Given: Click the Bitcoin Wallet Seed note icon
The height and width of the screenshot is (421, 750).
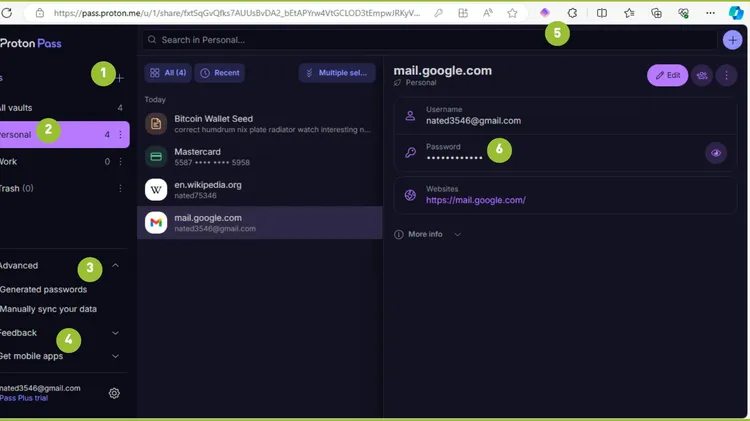Looking at the screenshot, I should [x=156, y=124].
